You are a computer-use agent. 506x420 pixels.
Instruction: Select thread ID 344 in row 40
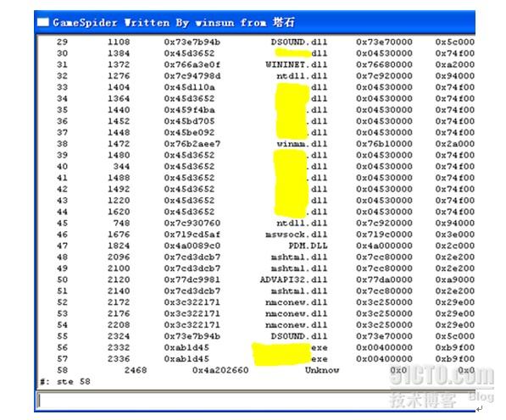[x=121, y=166]
